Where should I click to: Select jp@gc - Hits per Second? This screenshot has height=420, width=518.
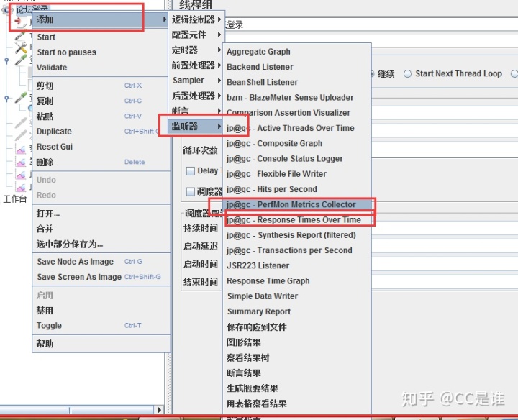[x=297, y=189]
